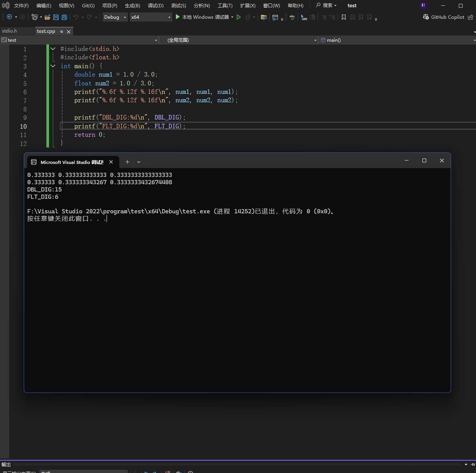Click the DBL_DIG:15 output line in console
476x473 pixels.
(44, 190)
